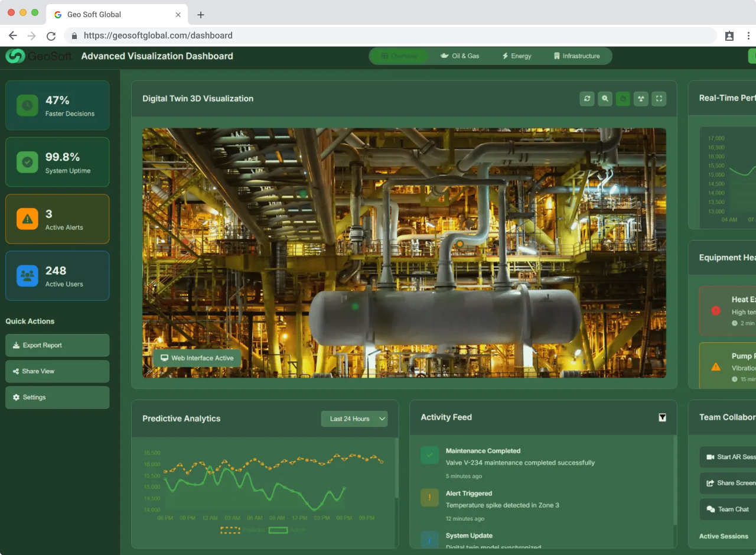
Task: Click the Web Interface Active badge
Action: pos(197,358)
